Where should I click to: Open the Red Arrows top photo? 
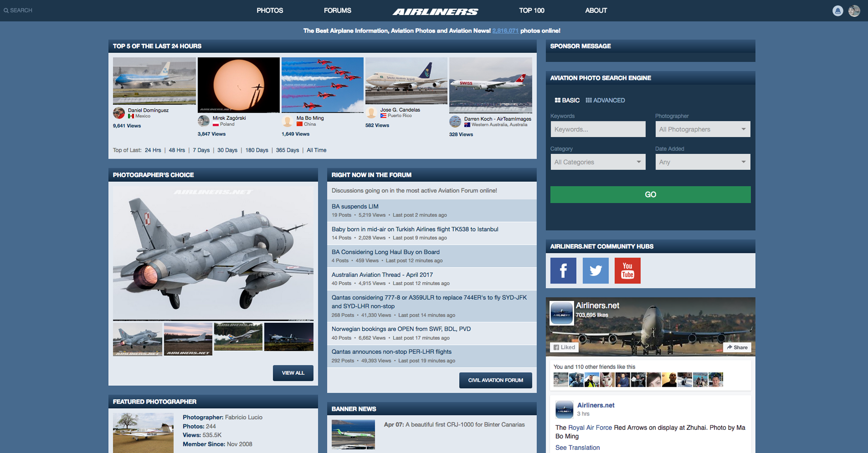pos(323,85)
